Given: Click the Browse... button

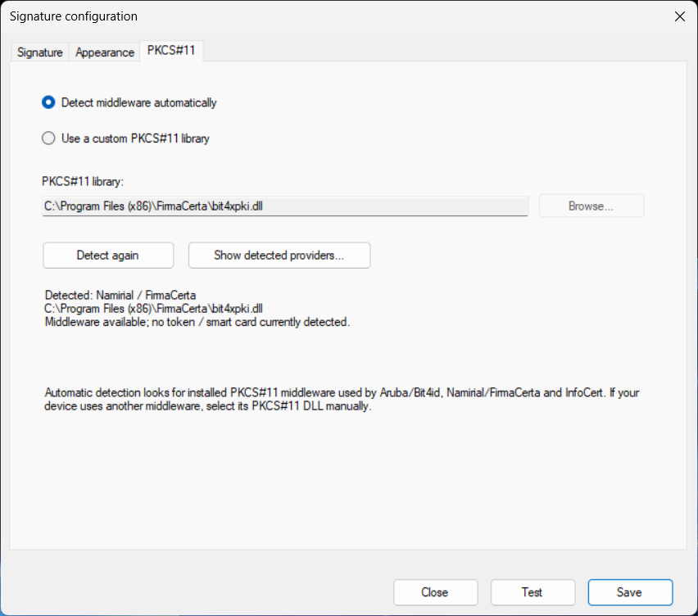Looking at the screenshot, I should tap(591, 206).
